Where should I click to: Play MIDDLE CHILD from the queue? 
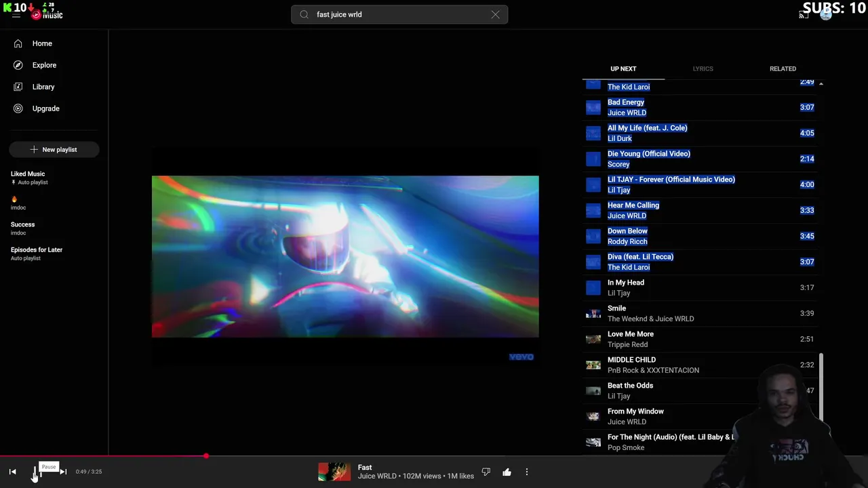[x=701, y=365]
